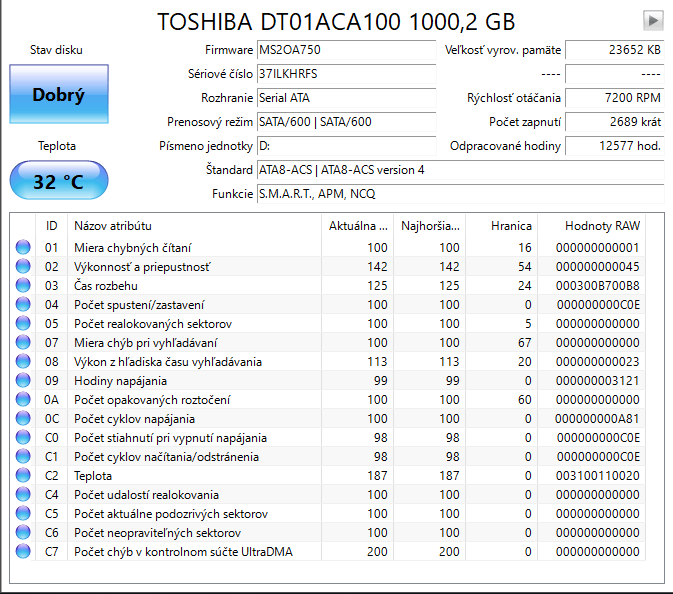The width and height of the screenshot is (673, 594).
Task: Click the Písmeno jednotky field D:
Action: pyautogui.click(x=346, y=146)
